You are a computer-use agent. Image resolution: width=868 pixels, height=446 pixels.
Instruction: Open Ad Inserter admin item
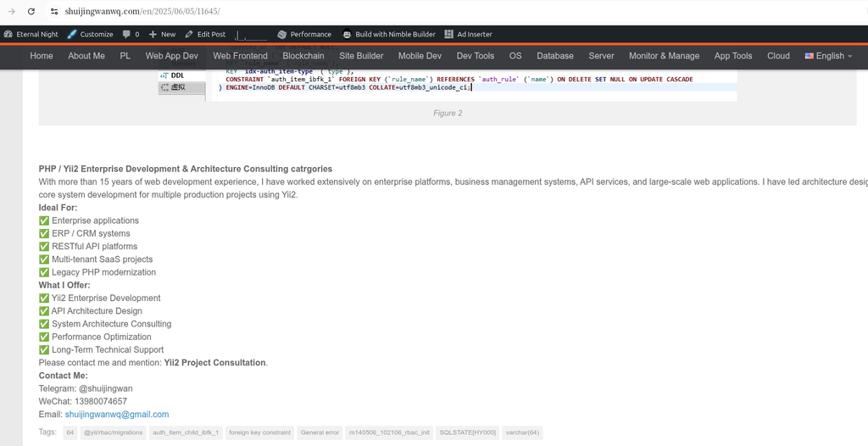468,35
